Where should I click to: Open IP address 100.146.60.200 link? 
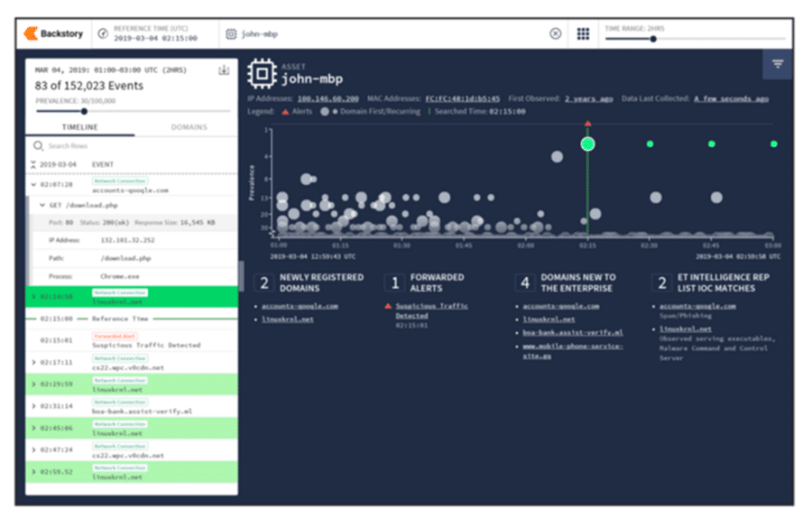point(328,98)
